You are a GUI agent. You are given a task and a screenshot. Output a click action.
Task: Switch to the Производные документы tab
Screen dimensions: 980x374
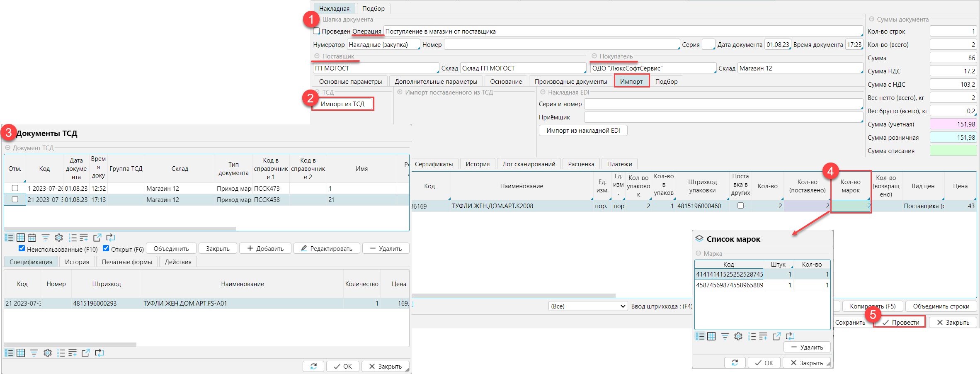click(570, 82)
